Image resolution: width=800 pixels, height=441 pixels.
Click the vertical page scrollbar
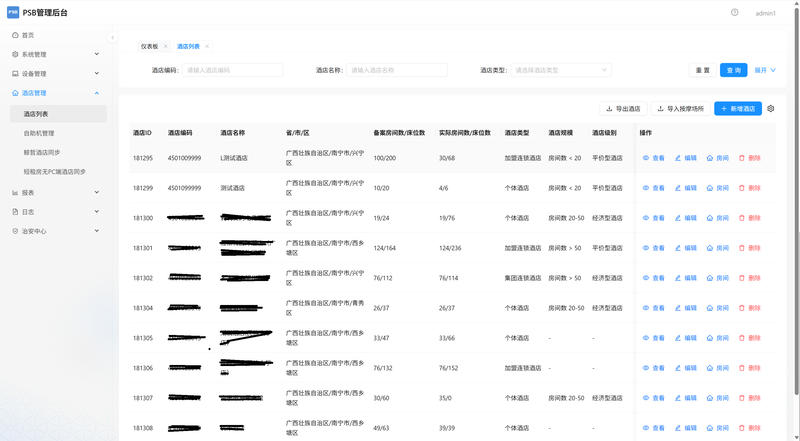796,199
